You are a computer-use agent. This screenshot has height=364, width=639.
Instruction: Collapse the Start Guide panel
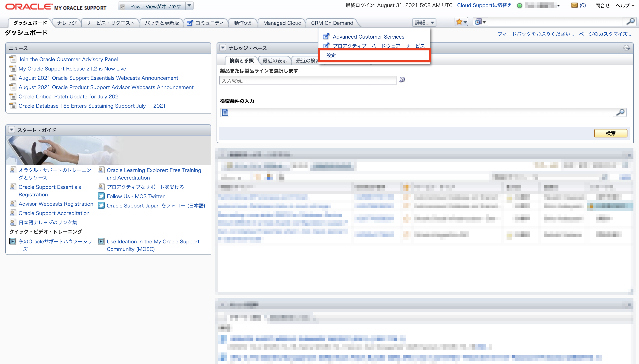coord(12,130)
